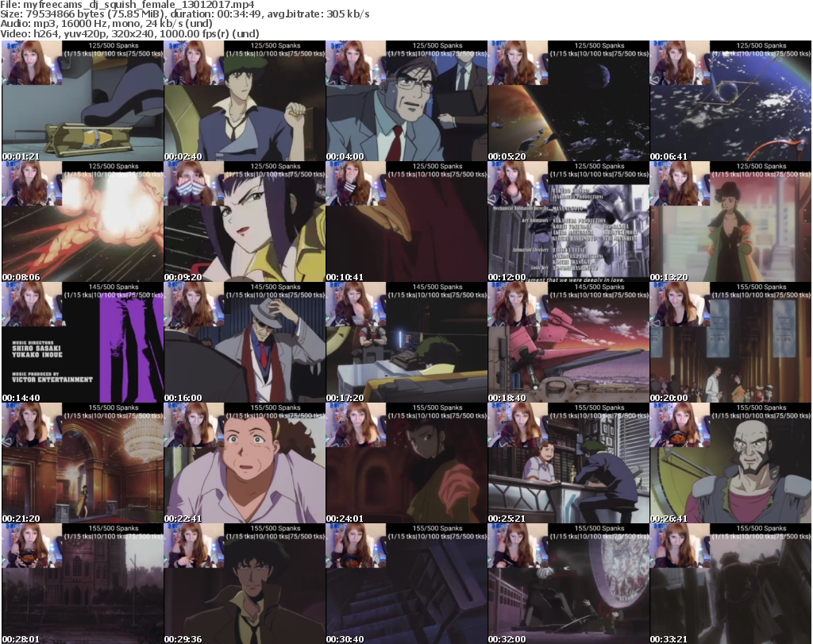Open the 00:04:00 frame with glasses man

coord(406,101)
